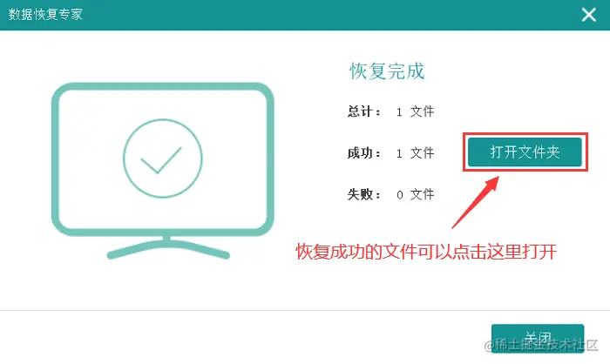The height and width of the screenshot is (364, 610).
Task: Click the green monitor frame illustration
Action: click(163, 158)
